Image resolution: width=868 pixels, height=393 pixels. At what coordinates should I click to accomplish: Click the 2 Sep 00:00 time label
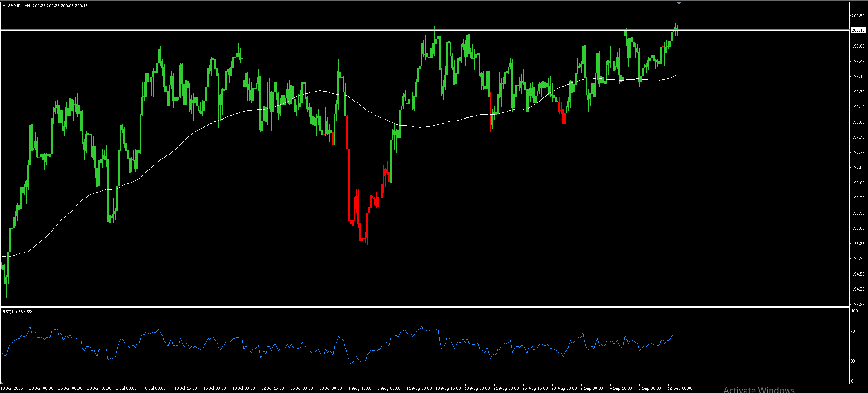tap(592, 388)
